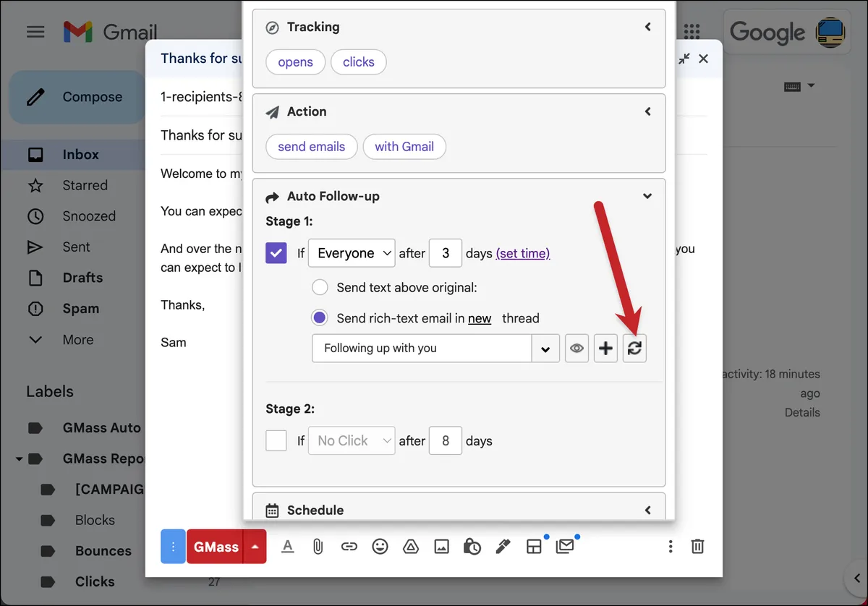Screen dimensions: 868x606
Task: Click the Compose button
Action: [77, 97]
